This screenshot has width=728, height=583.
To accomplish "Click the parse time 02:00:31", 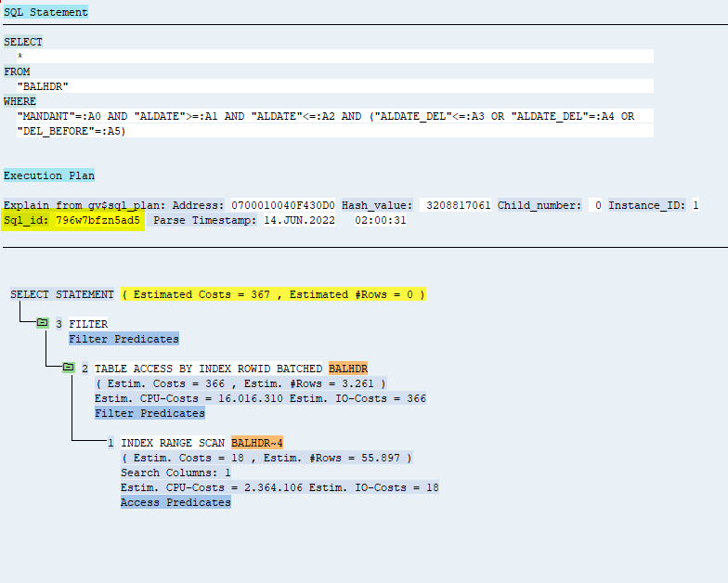I will (x=381, y=220).
